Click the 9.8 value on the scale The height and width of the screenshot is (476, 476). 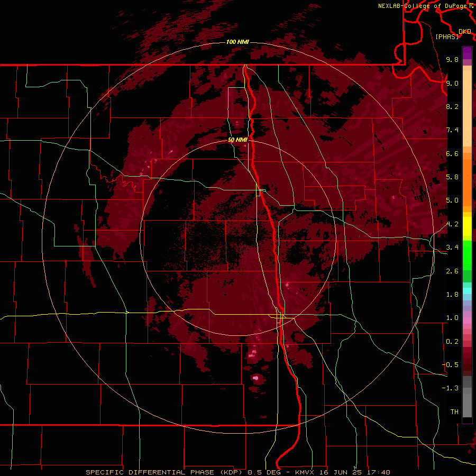(x=452, y=59)
